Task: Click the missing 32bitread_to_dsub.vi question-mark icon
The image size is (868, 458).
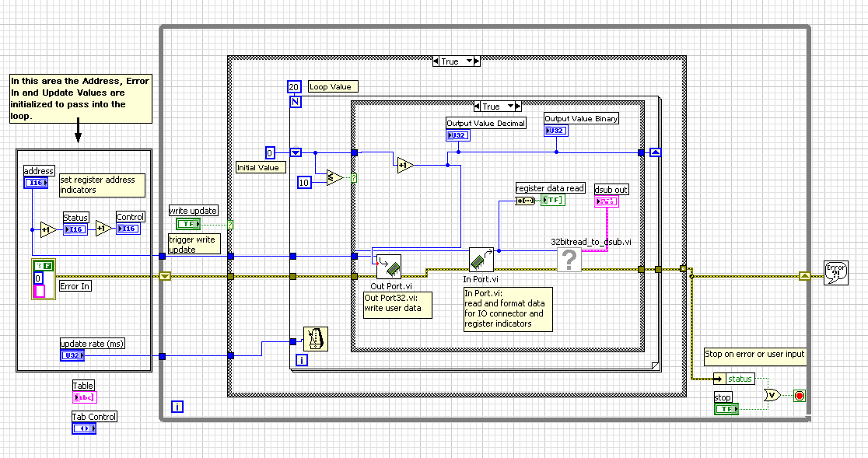Action: click(x=569, y=260)
